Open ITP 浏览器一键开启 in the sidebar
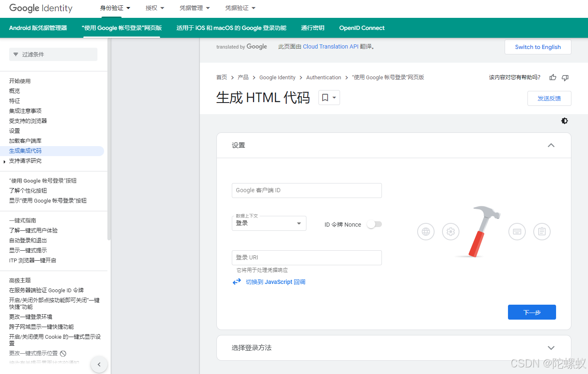The height and width of the screenshot is (374, 588). 33,260
